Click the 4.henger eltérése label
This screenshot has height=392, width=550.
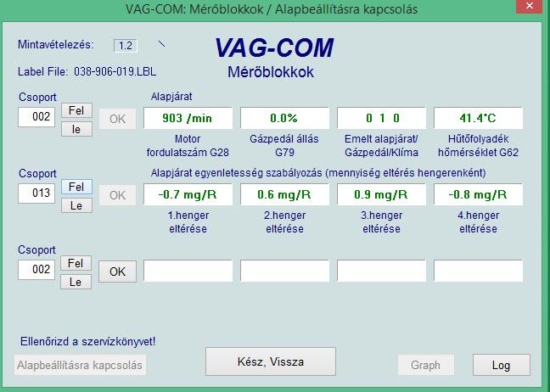(x=478, y=222)
